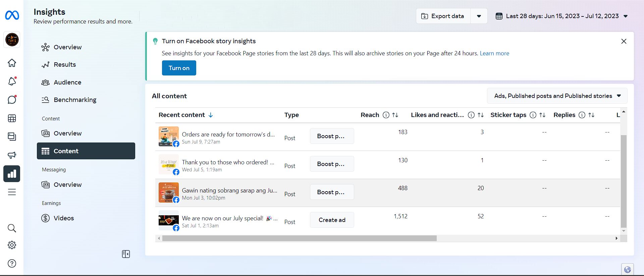
Task: Click the horizontal scrollbar of content table
Action: (x=299, y=238)
